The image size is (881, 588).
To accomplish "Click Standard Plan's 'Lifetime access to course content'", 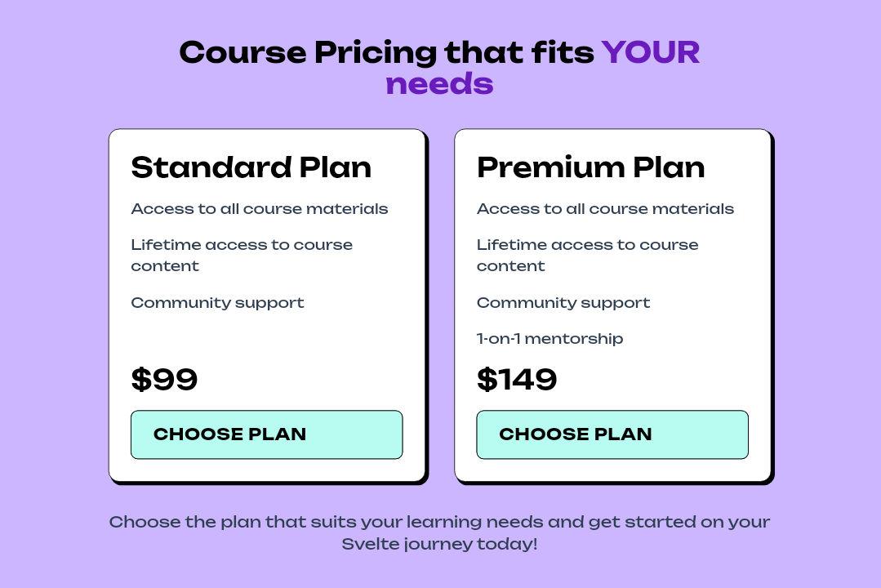I will pos(242,255).
